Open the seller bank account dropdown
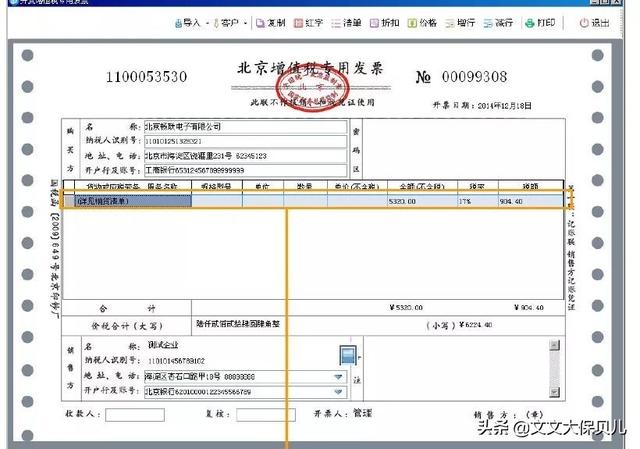This screenshot has width=640, height=449. tap(338, 391)
